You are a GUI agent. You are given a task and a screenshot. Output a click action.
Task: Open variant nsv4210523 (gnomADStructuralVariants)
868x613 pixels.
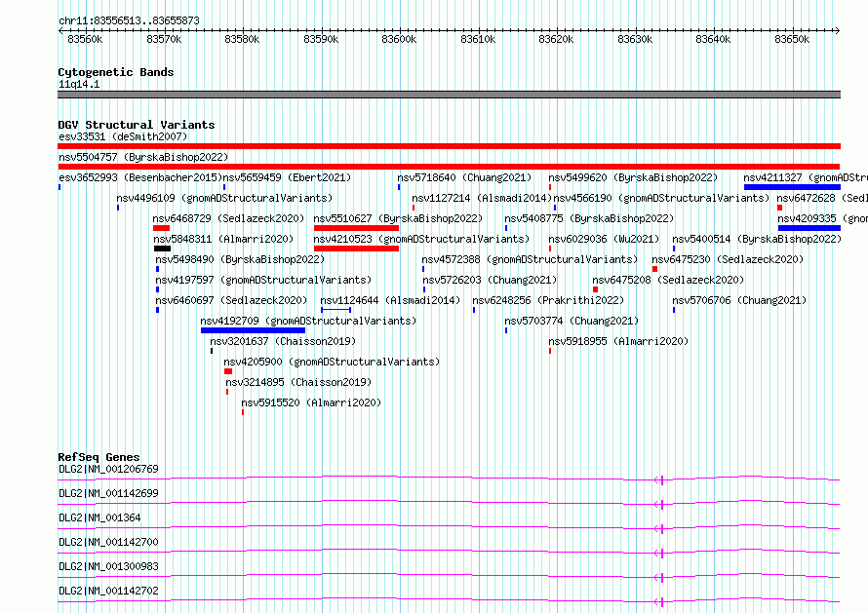(421, 239)
